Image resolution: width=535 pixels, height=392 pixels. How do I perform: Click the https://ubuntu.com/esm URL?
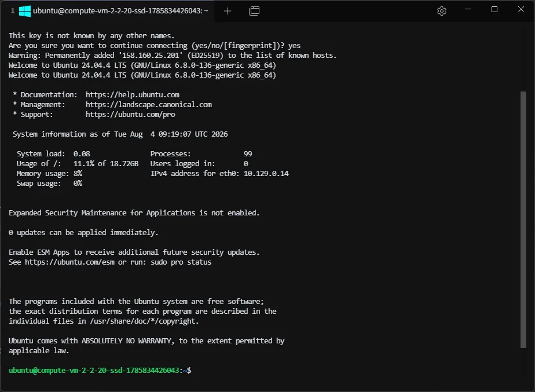pos(69,262)
